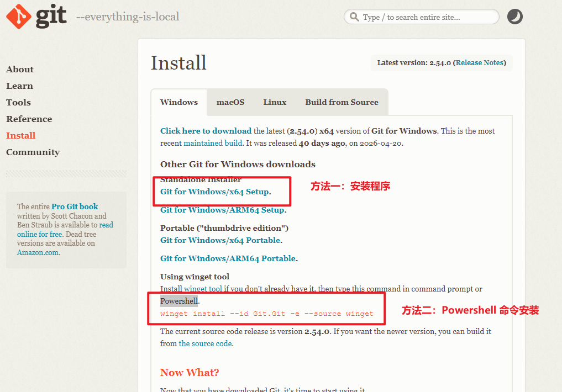
Task: Open the Release Notes link
Action: [x=480, y=62]
